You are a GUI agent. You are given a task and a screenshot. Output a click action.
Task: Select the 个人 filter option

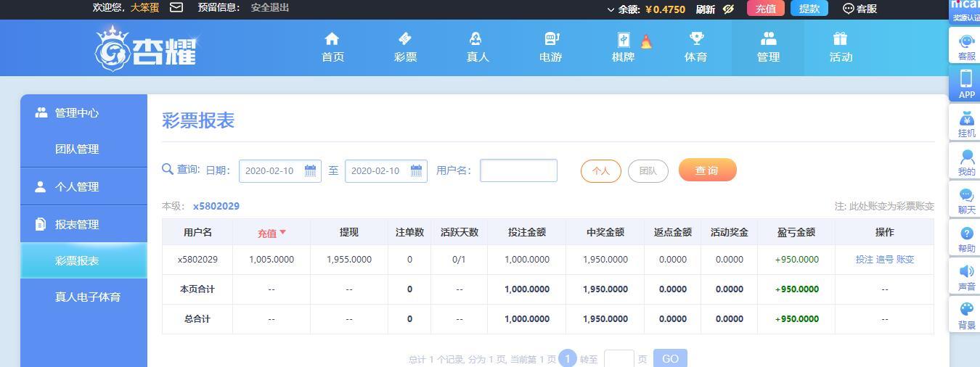point(600,171)
